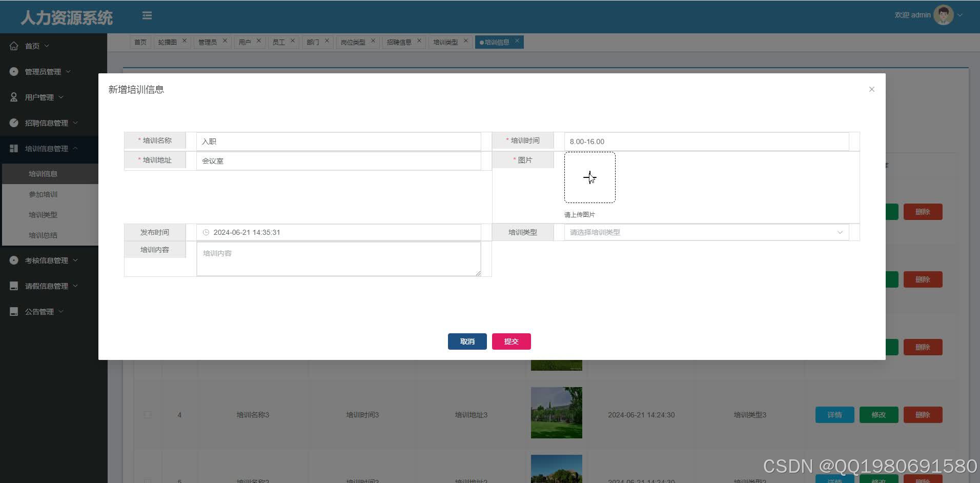Image resolution: width=980 pixels, height=483 pixels.
Task: Click the 培训信息管理 grid icon
Action: [14, 148]
